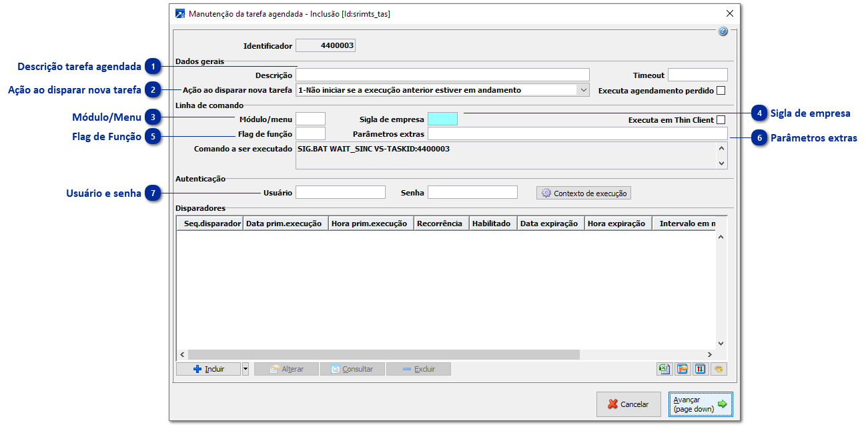Click the color palette icon

pos(719,369)
